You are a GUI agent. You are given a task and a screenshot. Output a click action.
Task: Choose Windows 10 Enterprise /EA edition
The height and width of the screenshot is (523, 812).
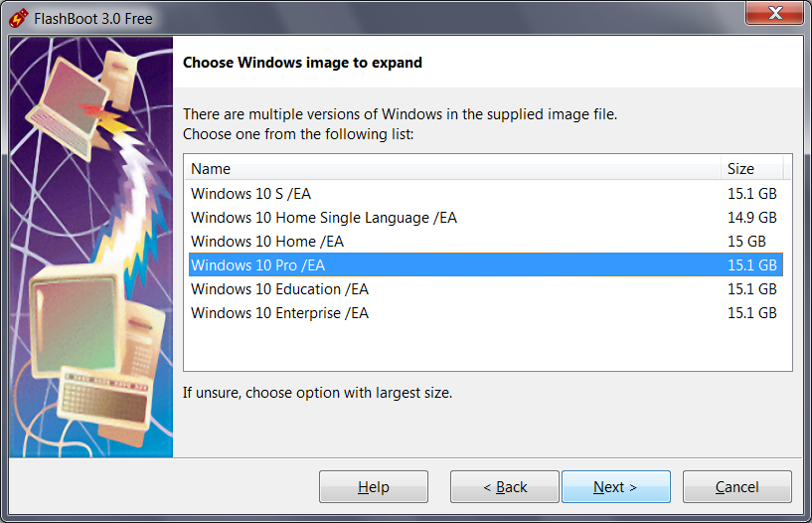point(279,313)
